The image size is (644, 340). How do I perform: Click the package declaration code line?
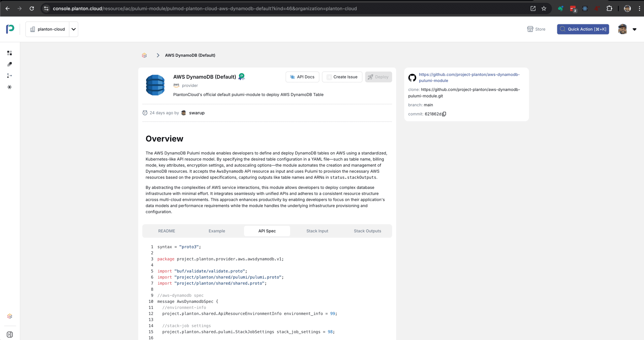[220, 259]
